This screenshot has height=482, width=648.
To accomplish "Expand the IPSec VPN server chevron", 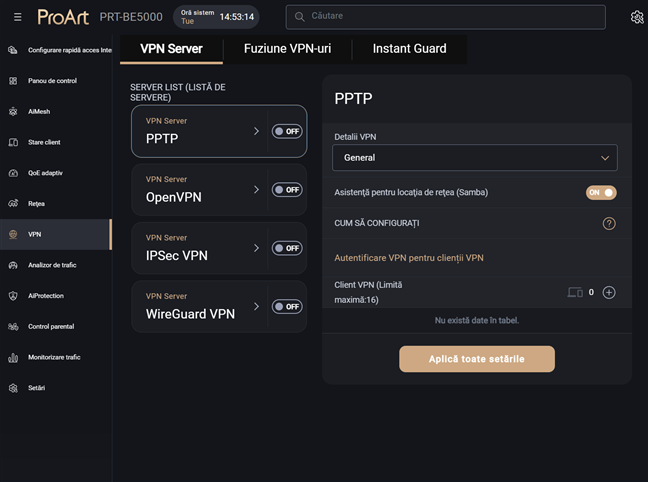I will [256, 248].
